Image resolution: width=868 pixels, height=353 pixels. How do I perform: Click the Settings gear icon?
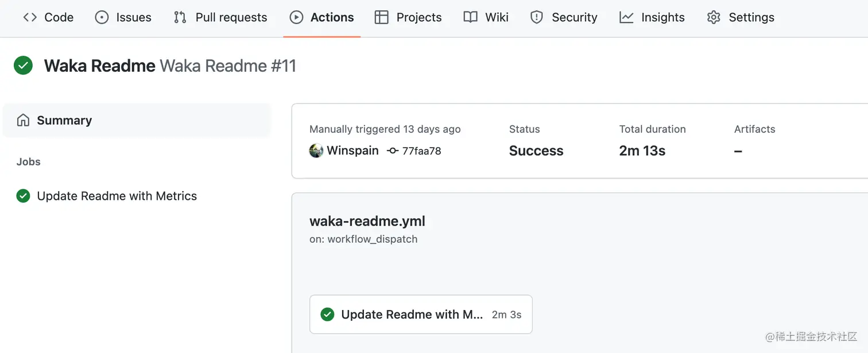click(714, 17)
